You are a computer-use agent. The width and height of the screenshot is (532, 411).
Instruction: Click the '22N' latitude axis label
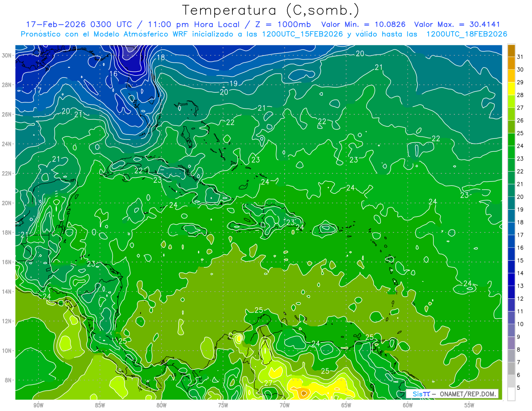pyautogui.click(x=7, y=173)
